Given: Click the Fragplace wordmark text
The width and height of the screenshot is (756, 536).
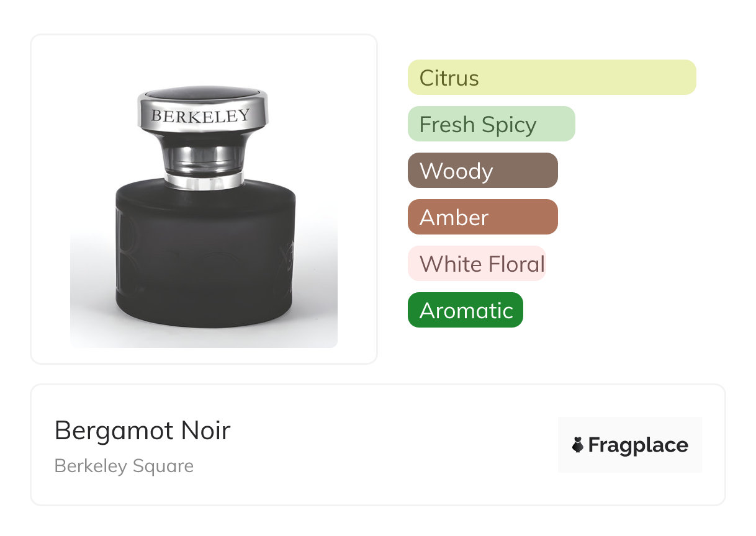Looking at the screenshot, I should (x=638, y=445).
